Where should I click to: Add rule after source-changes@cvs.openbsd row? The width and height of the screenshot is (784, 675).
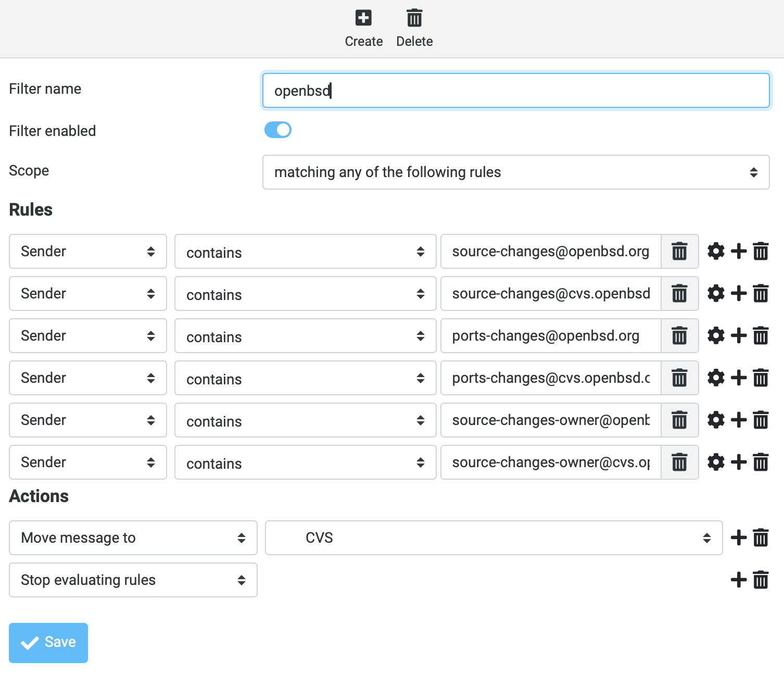coord(739,293)
